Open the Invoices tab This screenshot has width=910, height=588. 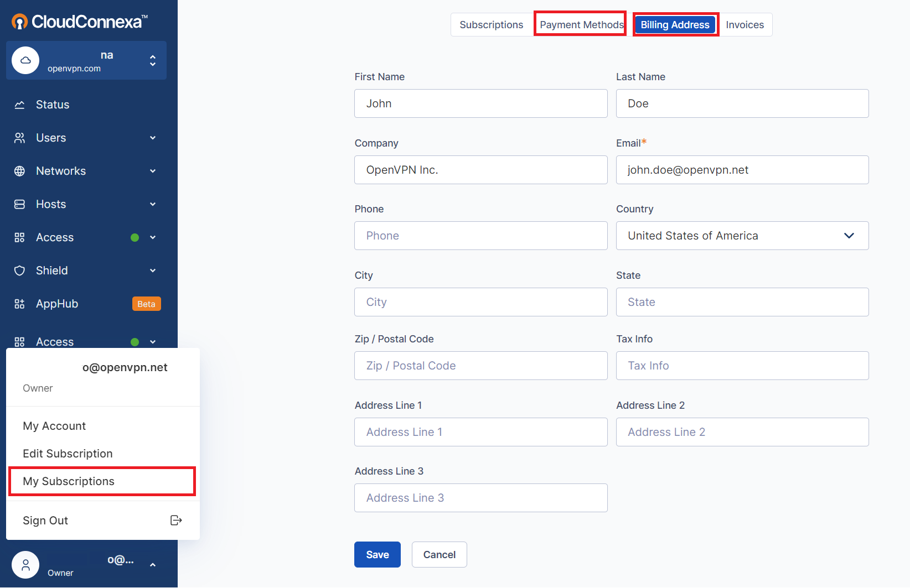click(745, 25)
